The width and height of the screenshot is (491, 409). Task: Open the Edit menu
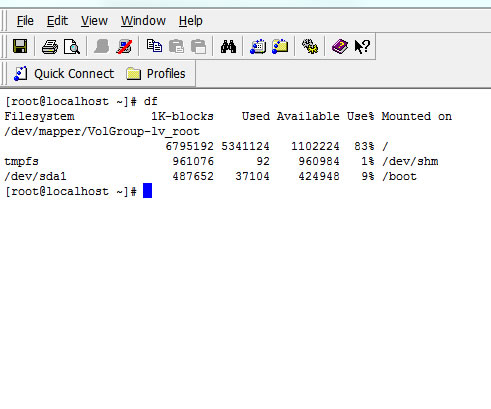(x=57, y=21)
